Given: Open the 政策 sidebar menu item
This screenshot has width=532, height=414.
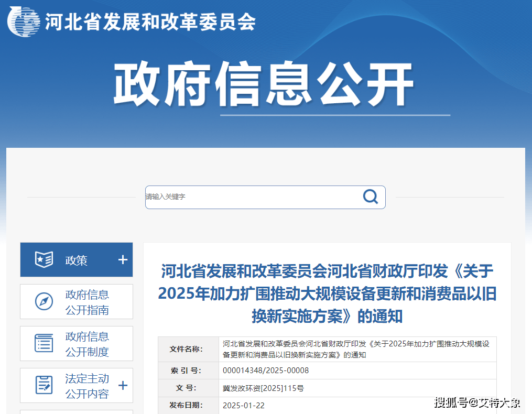Looking at the screenshot, I should (x=77, y=259).
